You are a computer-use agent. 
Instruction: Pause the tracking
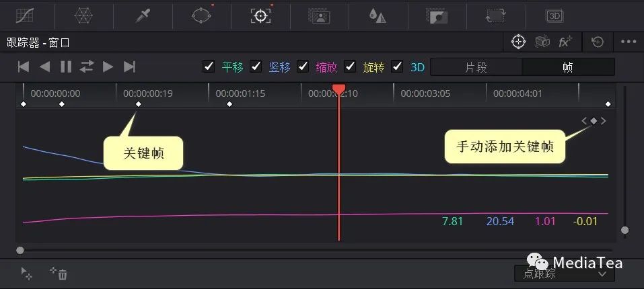pos(66,67)
